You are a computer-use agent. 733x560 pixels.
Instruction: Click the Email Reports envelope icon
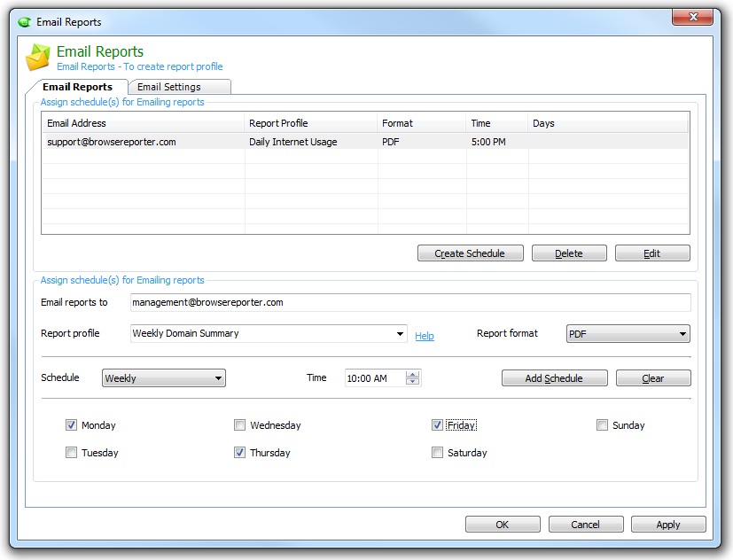tap(38, 57)
